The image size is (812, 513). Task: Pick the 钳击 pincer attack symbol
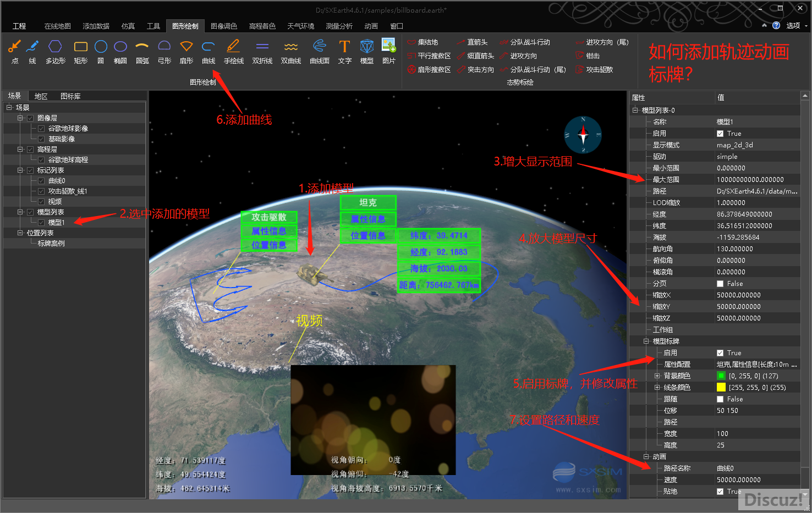pyautogui.click(x=588, y=56)
